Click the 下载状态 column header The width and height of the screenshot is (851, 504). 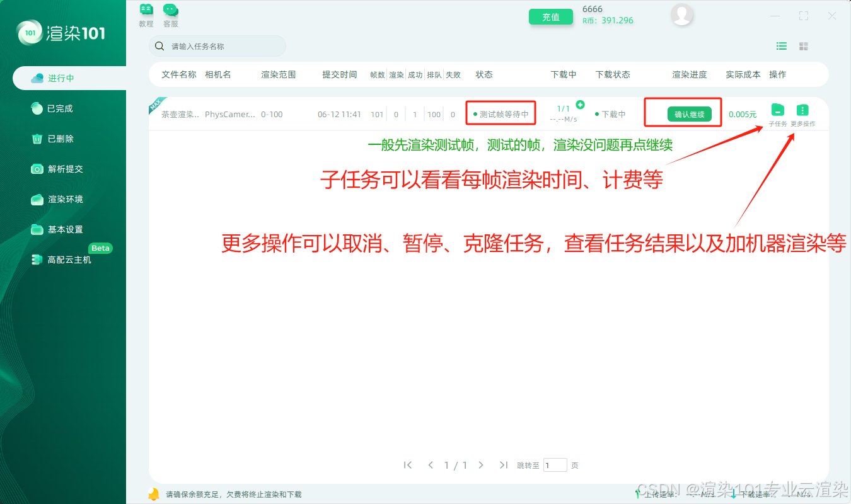(x=613, y=74)
